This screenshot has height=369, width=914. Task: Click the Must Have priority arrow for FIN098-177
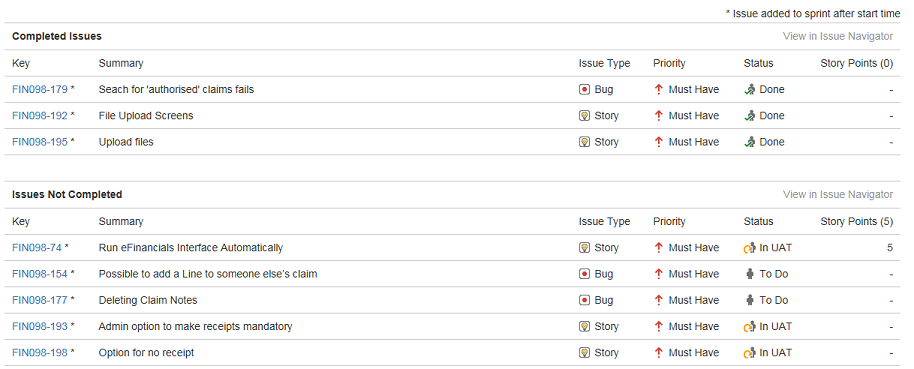pyautogui.click(x=659, y=300)
